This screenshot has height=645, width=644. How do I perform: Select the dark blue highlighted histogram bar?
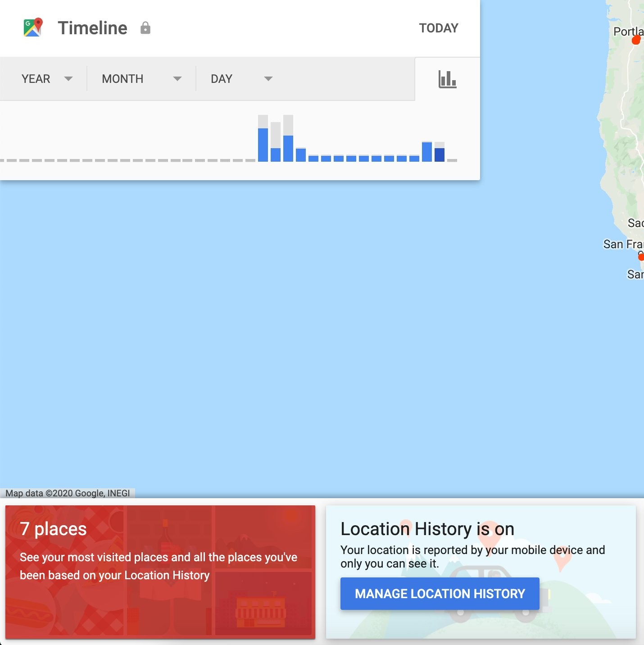pos(440,154)
